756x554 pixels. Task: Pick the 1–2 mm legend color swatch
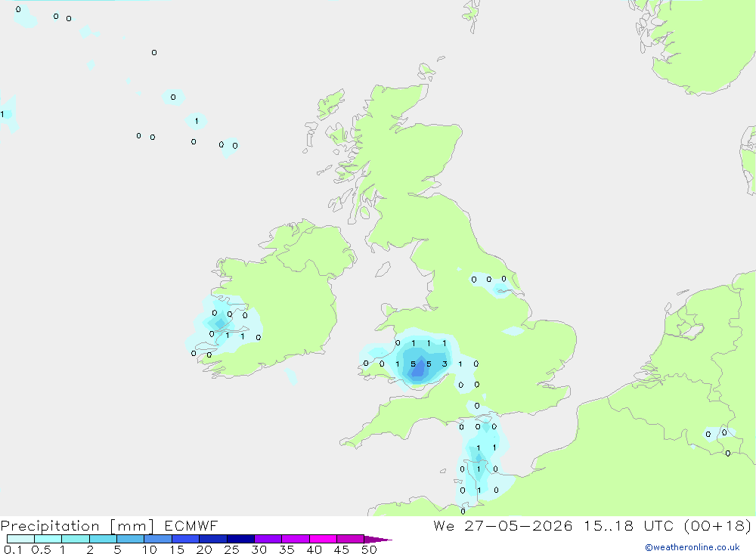point(75,539)
